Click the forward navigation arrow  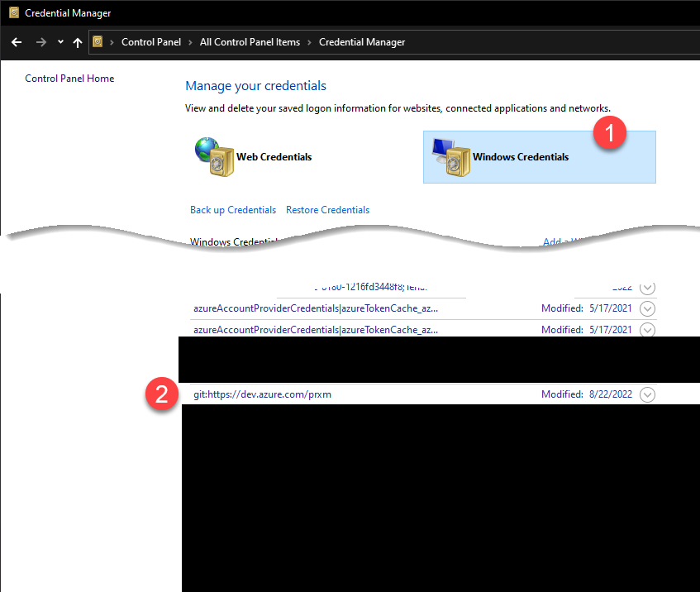pos(40,42)
